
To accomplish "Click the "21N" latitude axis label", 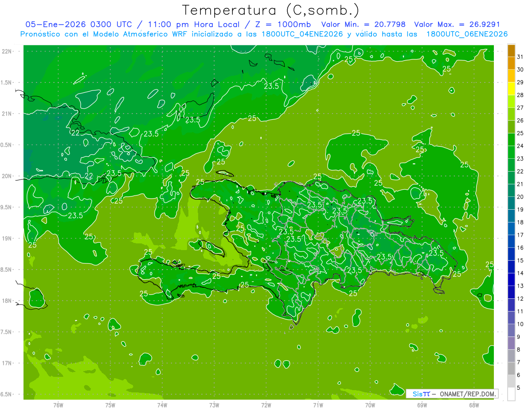I will [x=7, y=114].
